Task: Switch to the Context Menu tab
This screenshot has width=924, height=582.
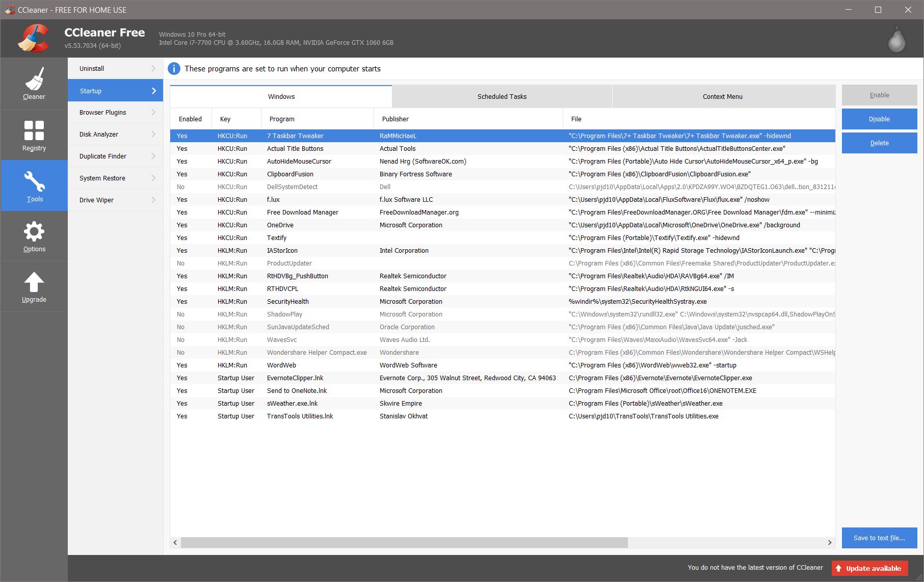Action: click(723, 96)
